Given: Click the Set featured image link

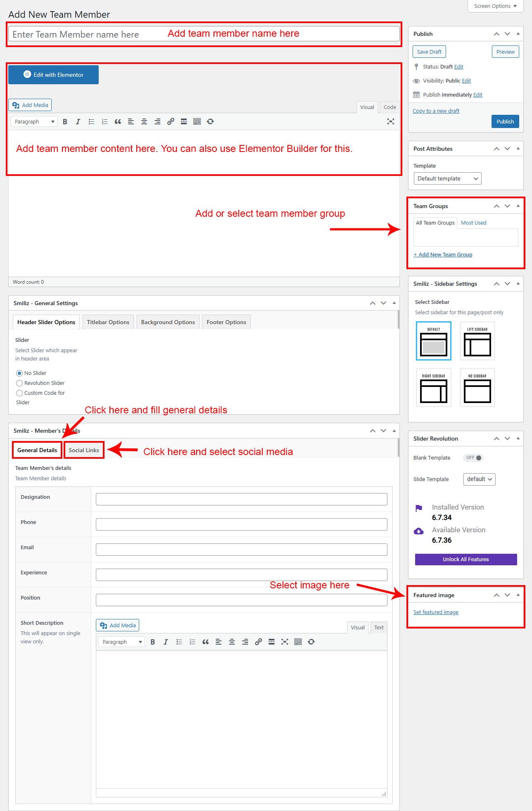Looking at the screenshot, I should click(436, 612).
